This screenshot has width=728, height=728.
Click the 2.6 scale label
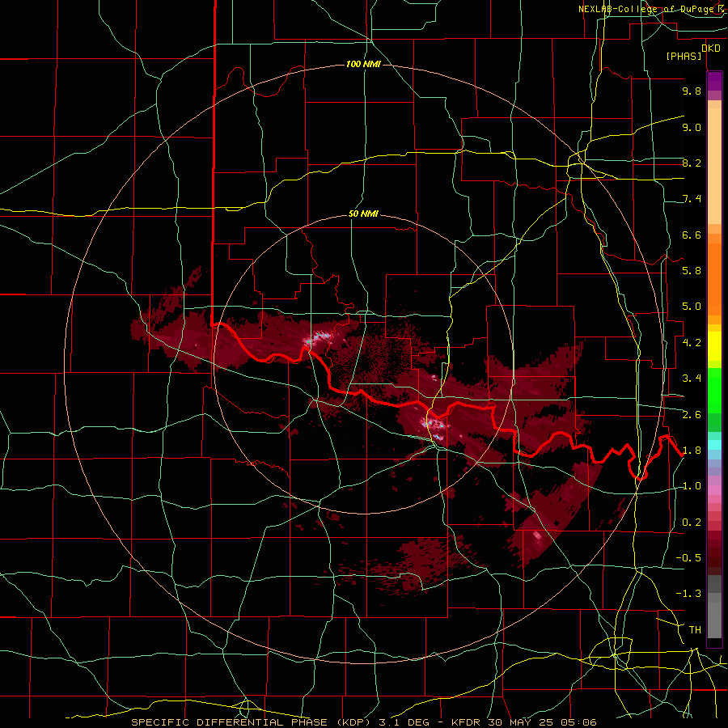tap(692, 415)
